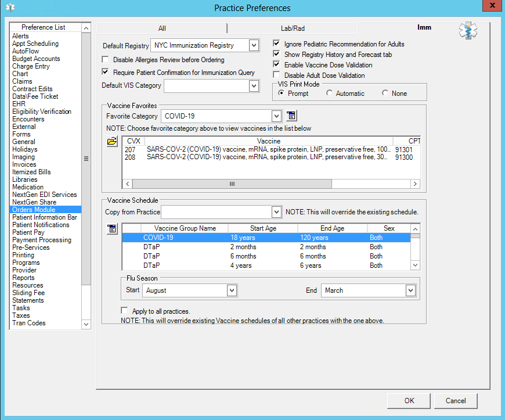Click the vaccine favorites horizontal scrollbar thumb
The width and height of the screenshot is (505, 420).
click(232, 184)
